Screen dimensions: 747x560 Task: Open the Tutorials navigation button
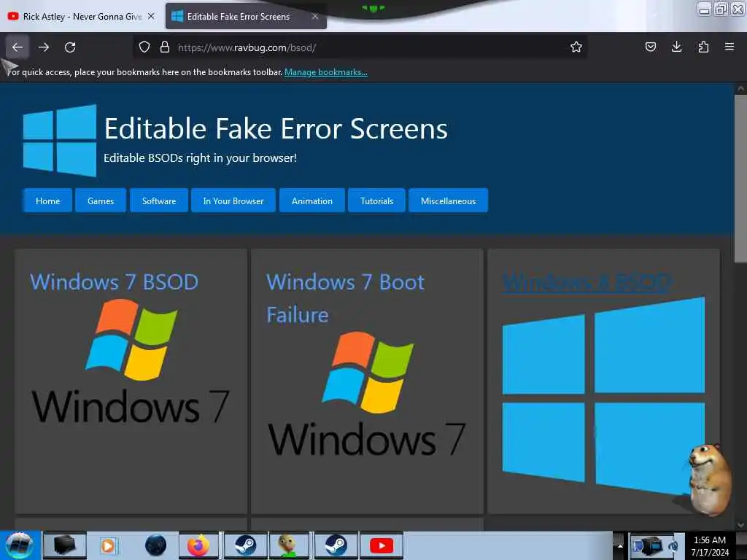pyautogui.click(x=377, y=201)
